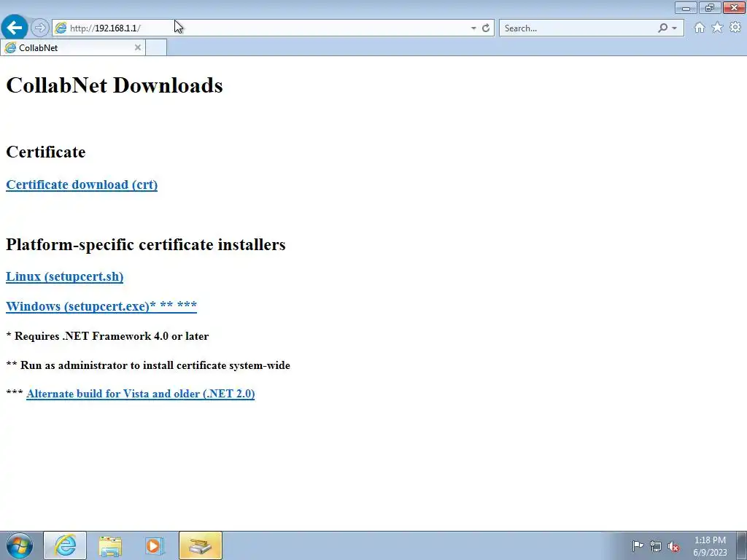Open the Windows Start menu orb
Viewport: 747px width, 560px height.
[20, 545]
